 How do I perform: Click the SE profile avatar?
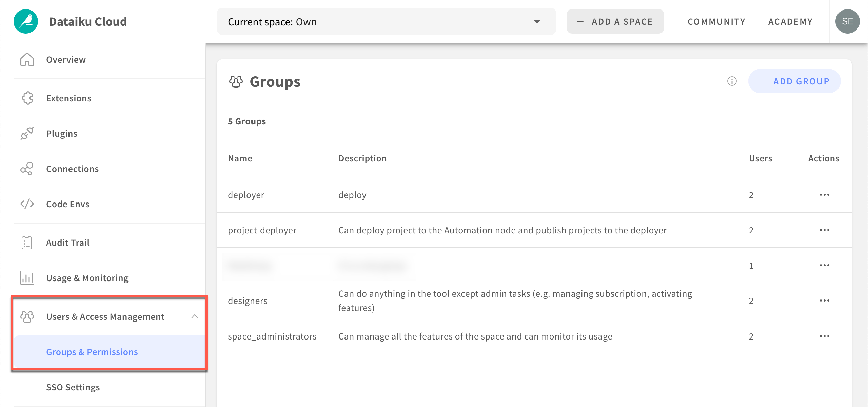coord(848,21)
